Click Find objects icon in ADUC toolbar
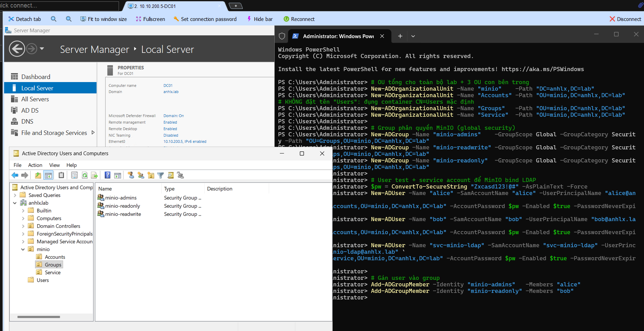This screenshot has width=644, height=331. [x=171, y=175]
